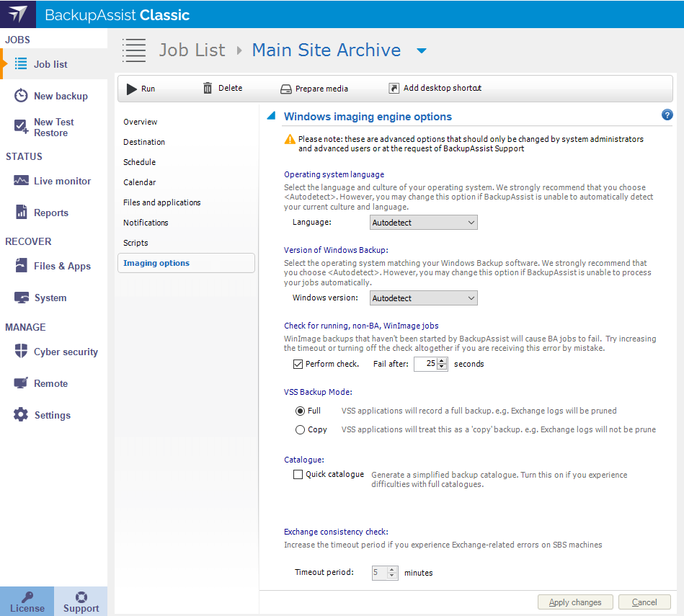Screen dimensions: 684x616
Task: Uncheck the Perform check checkbox
Action: pos(298,364)
